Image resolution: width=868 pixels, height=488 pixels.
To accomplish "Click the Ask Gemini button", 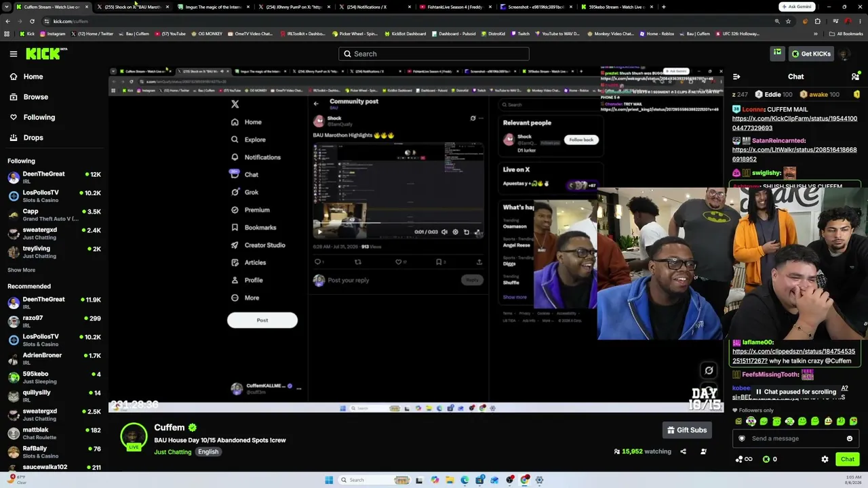I will (x=796, y=7).
